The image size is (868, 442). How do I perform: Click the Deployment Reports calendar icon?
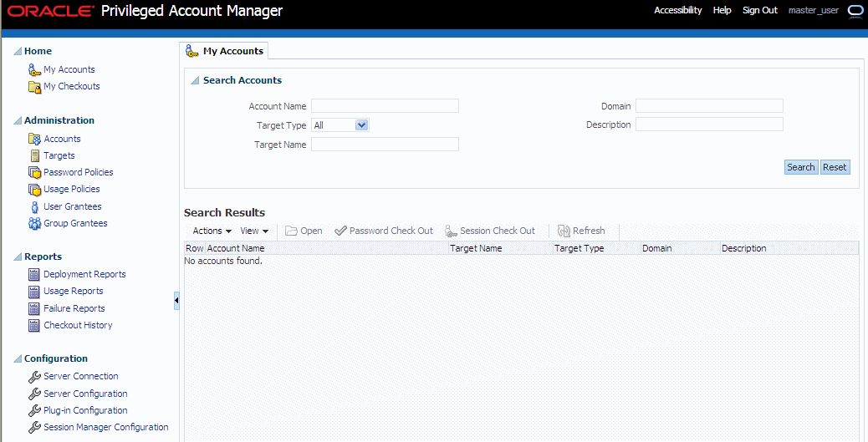click(34, 274)
